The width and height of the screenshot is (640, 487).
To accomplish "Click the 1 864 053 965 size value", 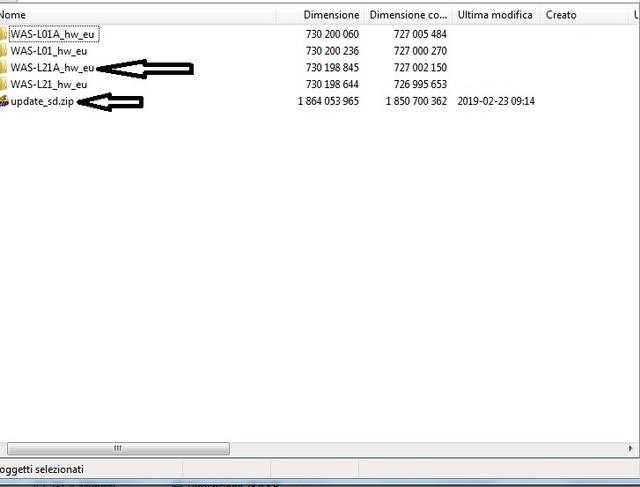I will (328, 101).
